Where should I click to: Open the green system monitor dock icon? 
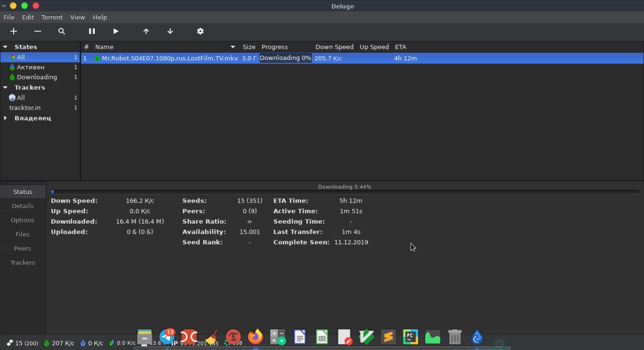433,337
